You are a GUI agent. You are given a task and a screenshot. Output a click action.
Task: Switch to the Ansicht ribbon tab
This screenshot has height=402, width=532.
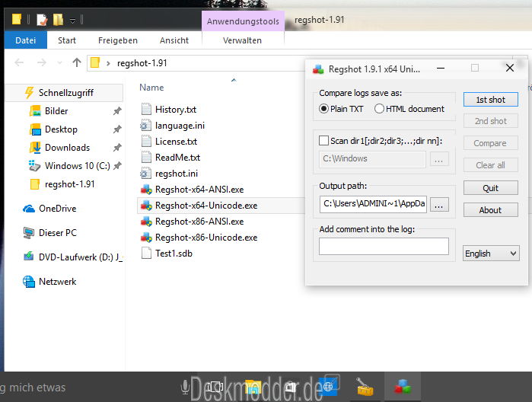(174, 40)
